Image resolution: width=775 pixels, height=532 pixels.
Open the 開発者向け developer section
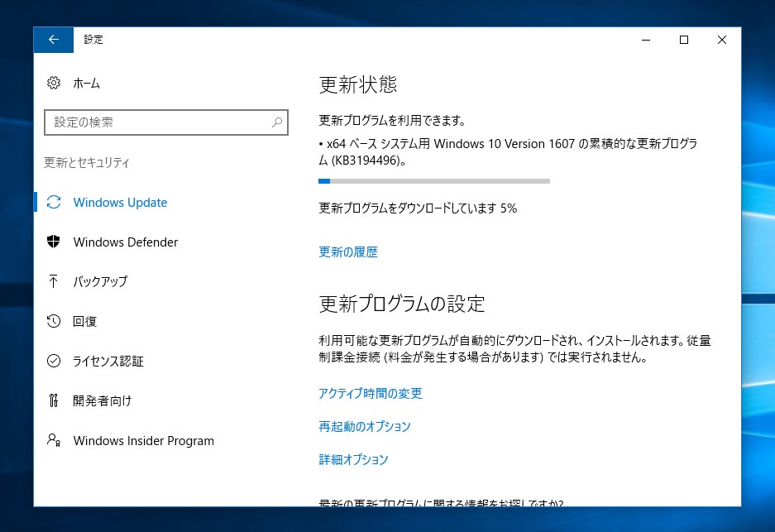[x=102, y=400]
